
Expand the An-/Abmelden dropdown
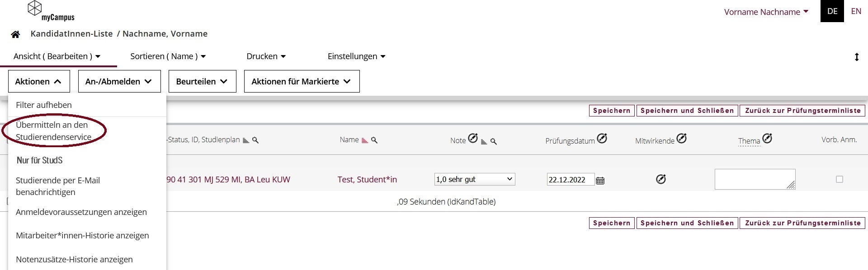(x=119, y=81)
